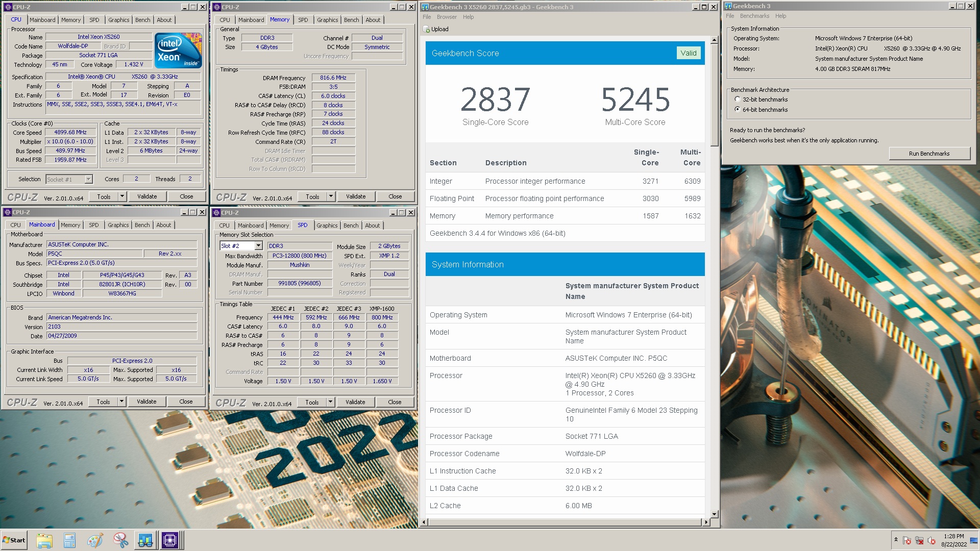The width and height of the screenshot is (980, 551).
Task: Open Help menu in Geekbench 3 launcher
Action: (x=780, y=16)
